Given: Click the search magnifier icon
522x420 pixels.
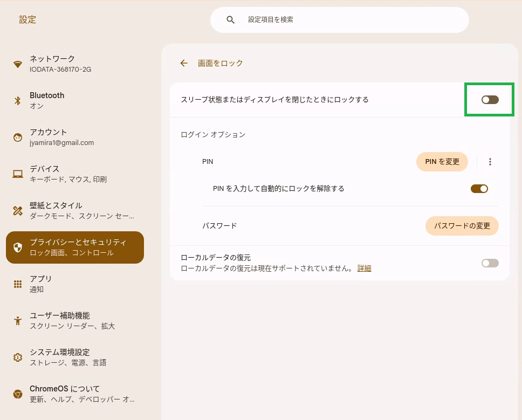Looking at the screenshot, I should [230, 19].
